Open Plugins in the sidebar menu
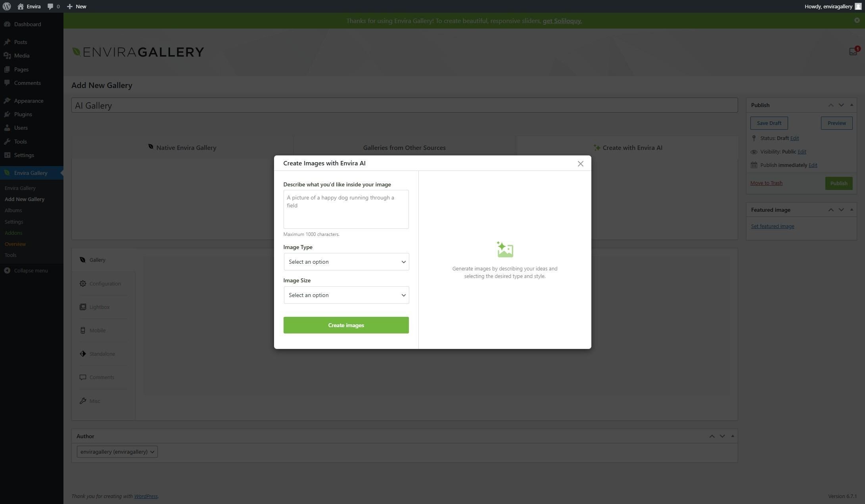Viewport: 865px width, 504px height. pyautogui.click(x=23, y=114)
